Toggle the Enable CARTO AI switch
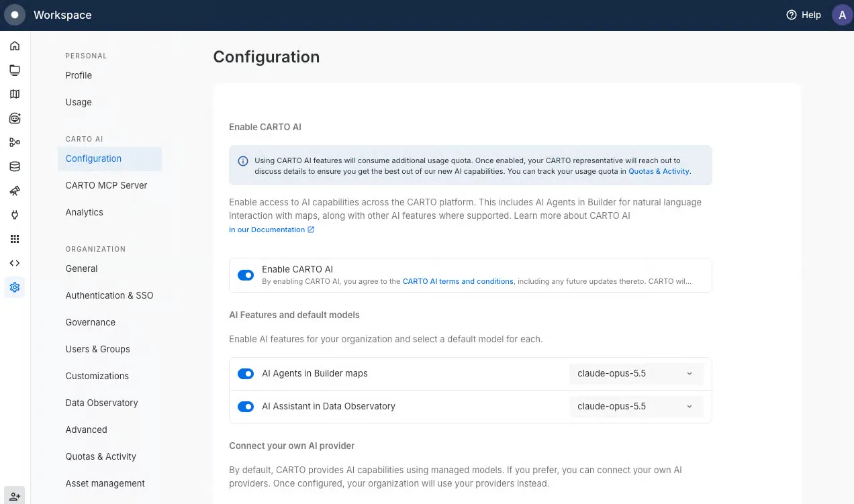This screenshot has height=504, width=854. 246,275
